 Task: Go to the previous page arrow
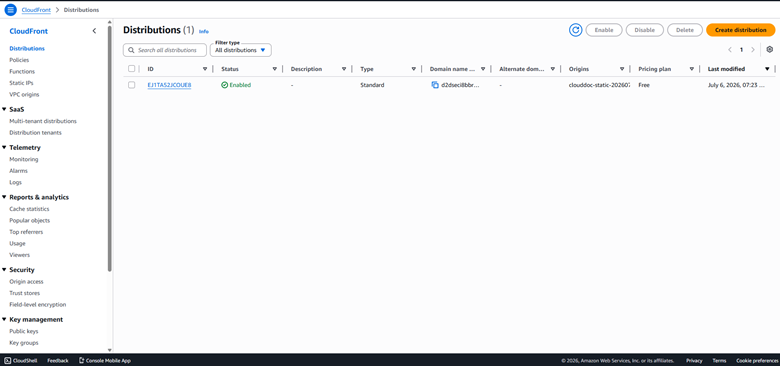click(730, 50)
